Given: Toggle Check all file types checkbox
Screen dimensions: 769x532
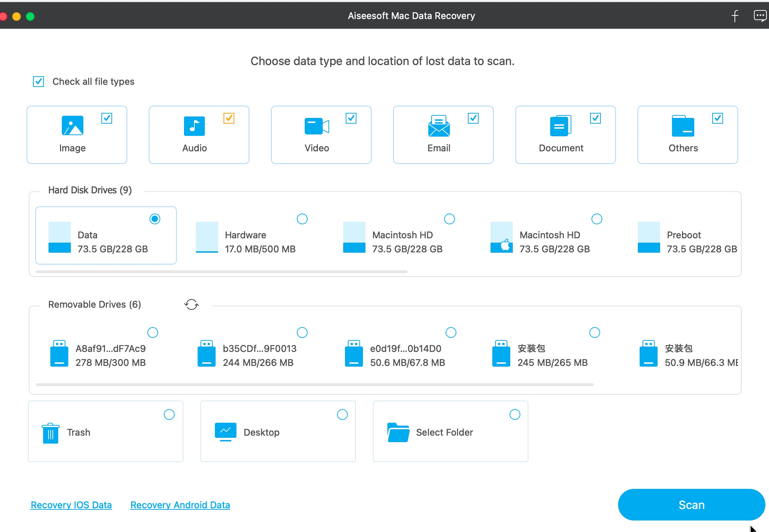Looking at the screenshot, I should coord(38,82).
